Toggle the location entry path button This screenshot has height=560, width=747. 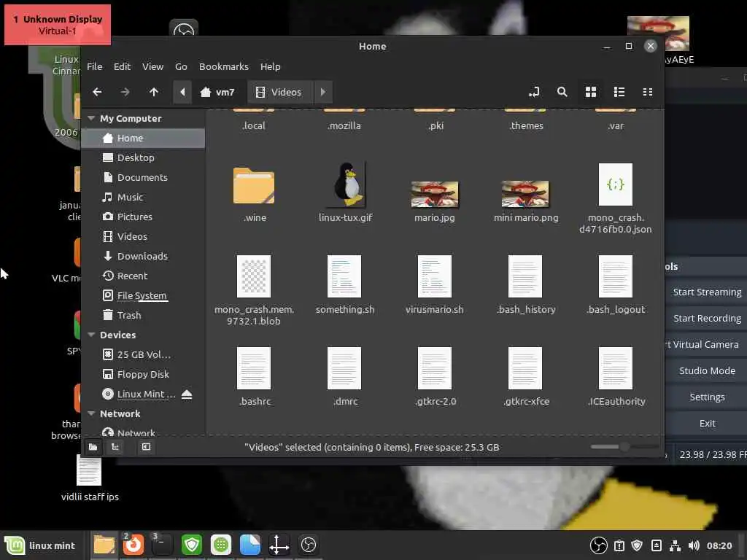(x=534, y=92)
